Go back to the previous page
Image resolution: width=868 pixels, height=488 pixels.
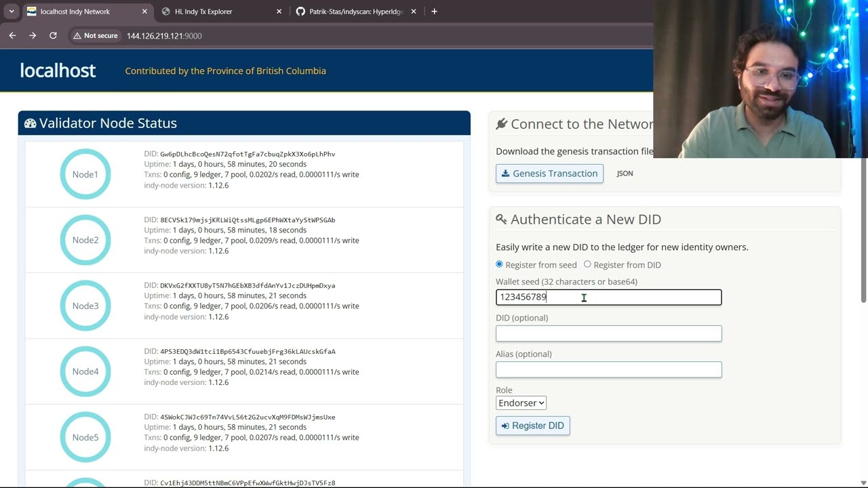pyautogui.click(x=12, y=36)
